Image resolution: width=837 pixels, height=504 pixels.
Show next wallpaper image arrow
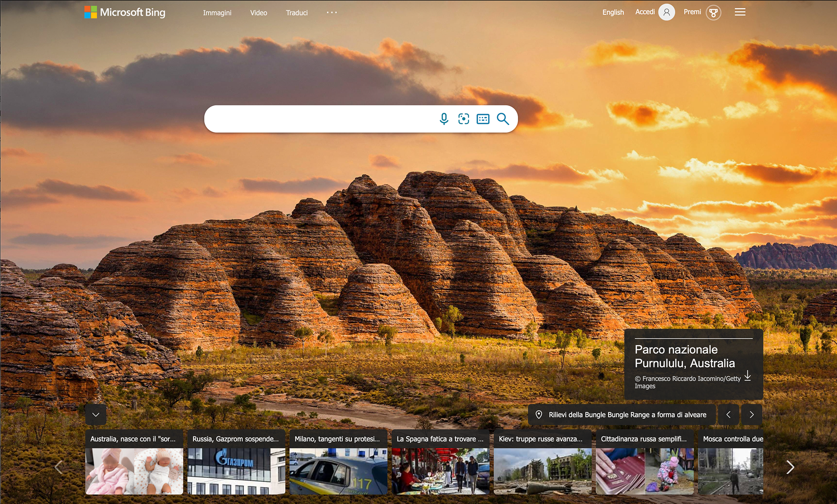point(752,415)
